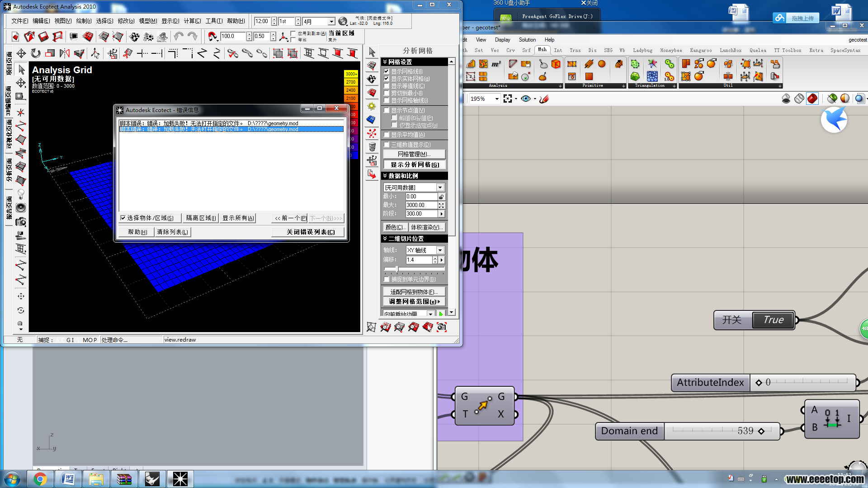Enable 三维数值显示 checkbox

[387, 145]
